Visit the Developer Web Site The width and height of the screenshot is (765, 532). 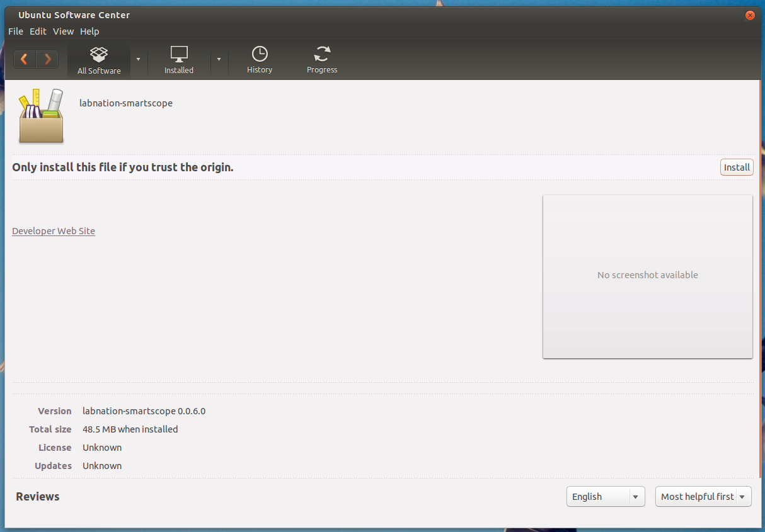point(53,230)
